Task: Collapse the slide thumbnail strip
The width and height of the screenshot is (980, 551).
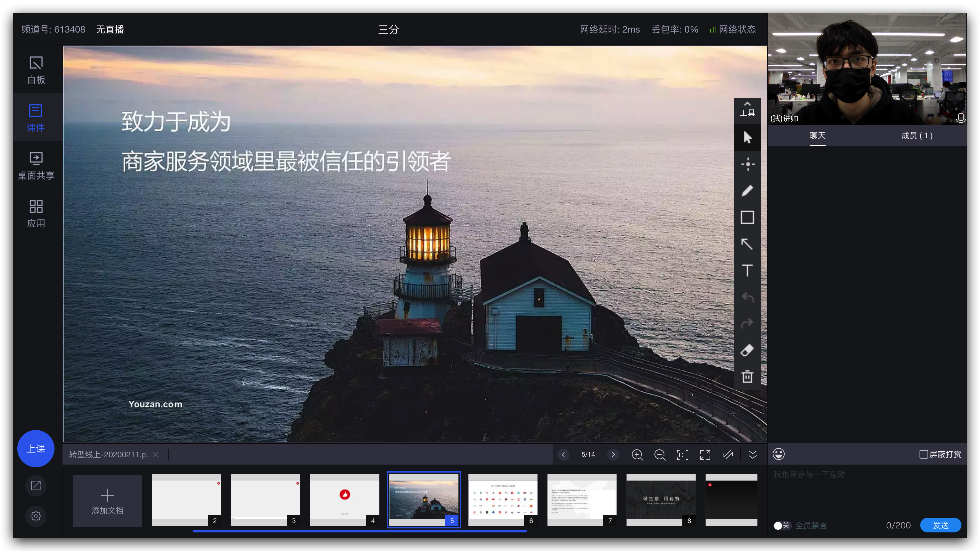Action: click(752, 454)
